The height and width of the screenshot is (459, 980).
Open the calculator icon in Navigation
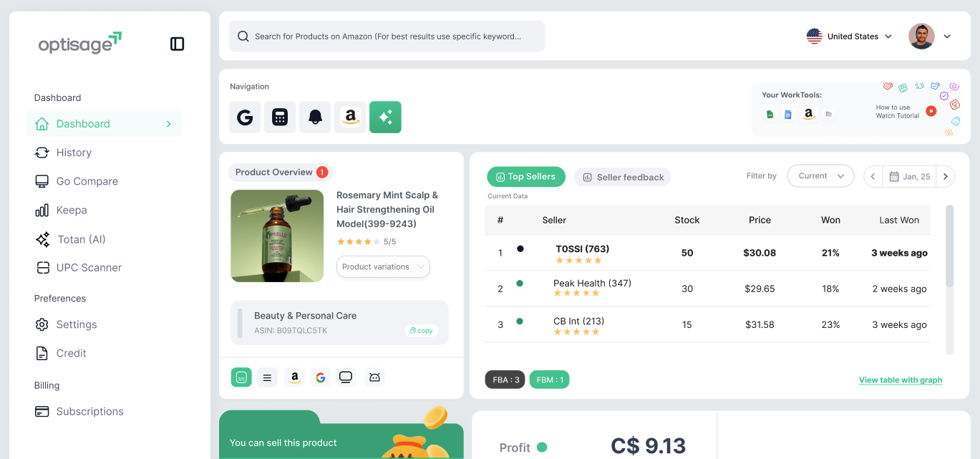tap(280, 117)
